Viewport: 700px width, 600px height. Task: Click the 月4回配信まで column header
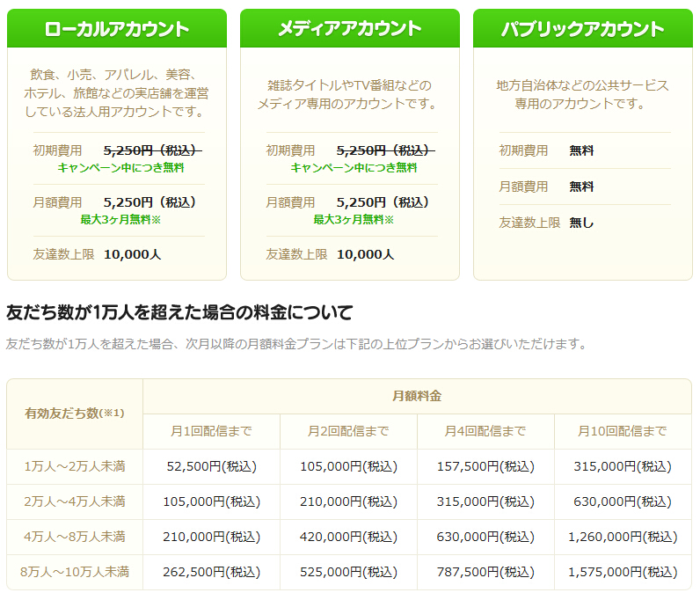point(485,431)
